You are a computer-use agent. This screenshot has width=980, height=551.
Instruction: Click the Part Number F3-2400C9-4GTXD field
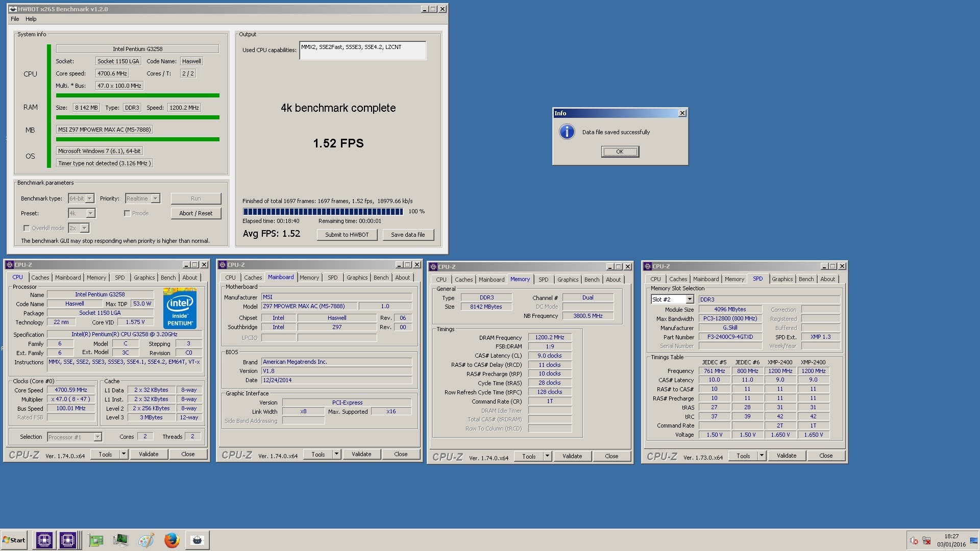coord(730,337)
